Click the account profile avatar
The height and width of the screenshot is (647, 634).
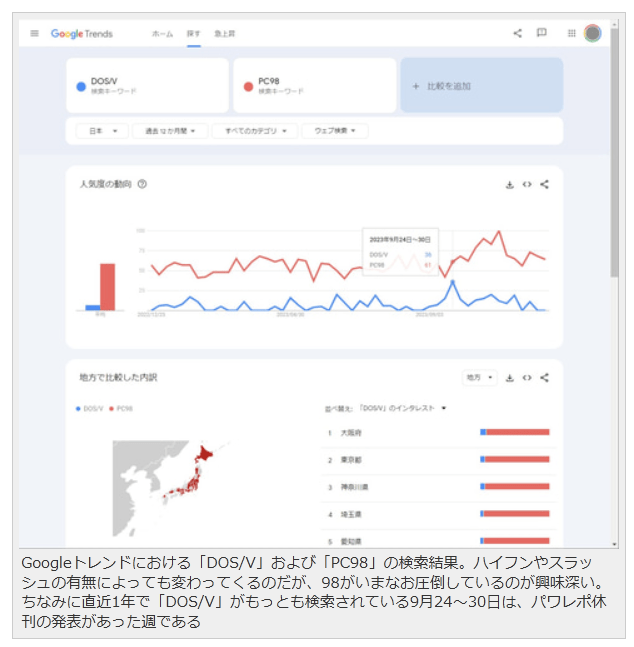[x=592, y=33]
